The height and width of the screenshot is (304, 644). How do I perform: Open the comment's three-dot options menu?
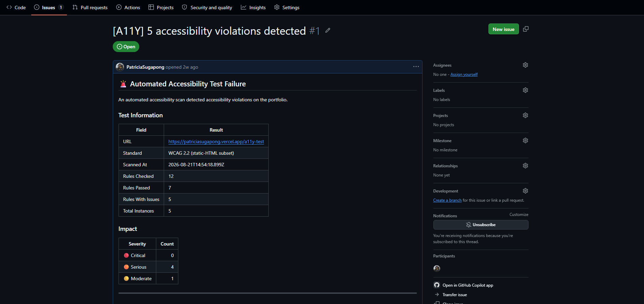(x=416, y=67)
